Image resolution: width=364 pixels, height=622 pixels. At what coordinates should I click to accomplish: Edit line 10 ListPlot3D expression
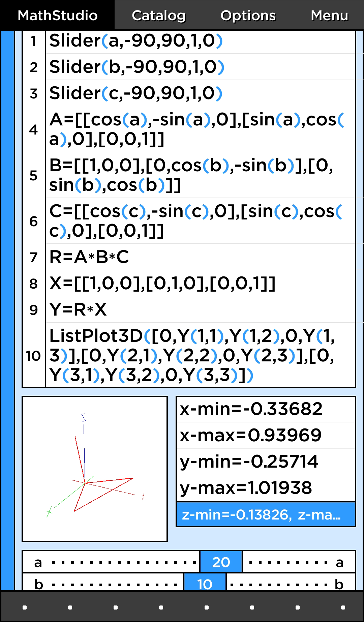[x=200, y=355]
